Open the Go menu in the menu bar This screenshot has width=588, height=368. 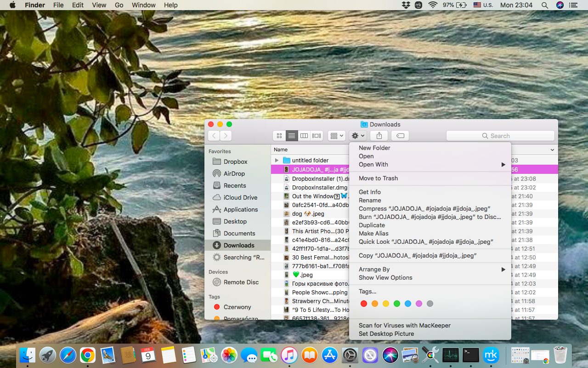(119, 5)
